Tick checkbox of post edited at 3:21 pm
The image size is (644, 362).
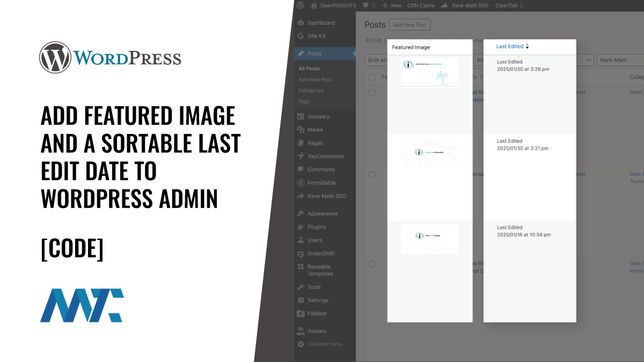pos(372,174)
